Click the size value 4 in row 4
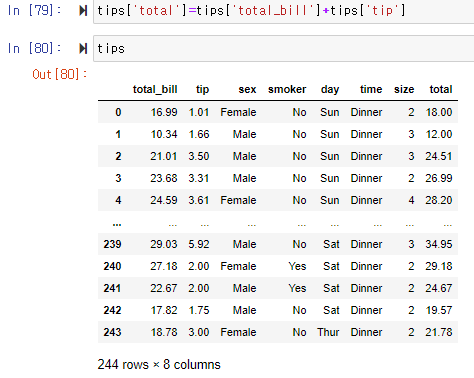 pos(411,200)
